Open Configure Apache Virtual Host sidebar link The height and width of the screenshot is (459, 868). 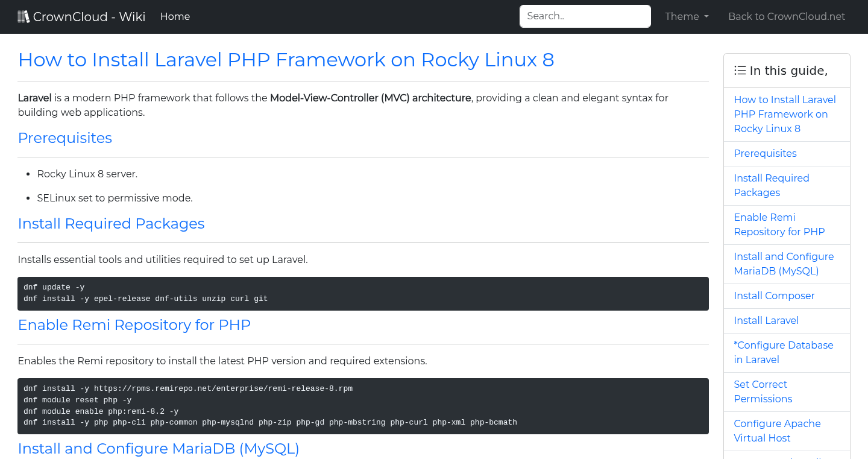click(777, 431)
